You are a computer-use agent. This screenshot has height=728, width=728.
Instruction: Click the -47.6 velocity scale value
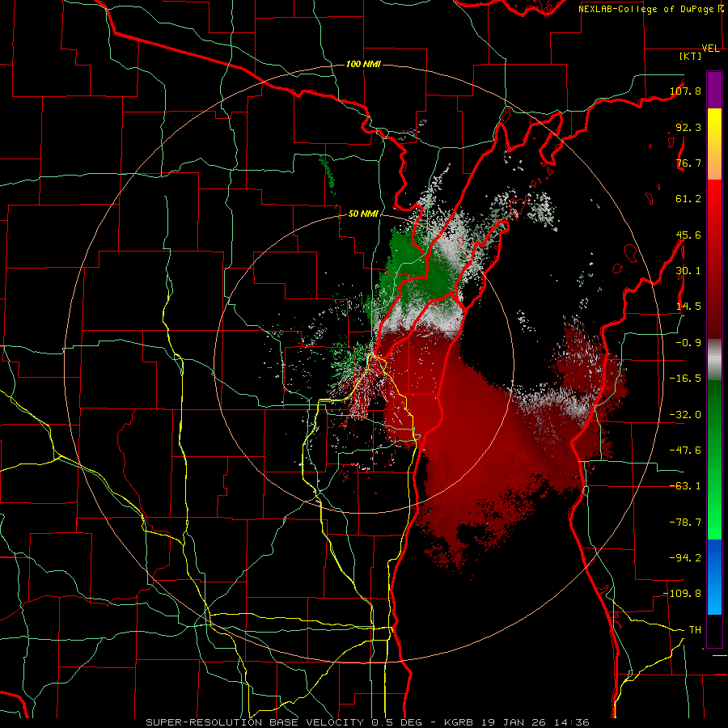coord(685,451)
